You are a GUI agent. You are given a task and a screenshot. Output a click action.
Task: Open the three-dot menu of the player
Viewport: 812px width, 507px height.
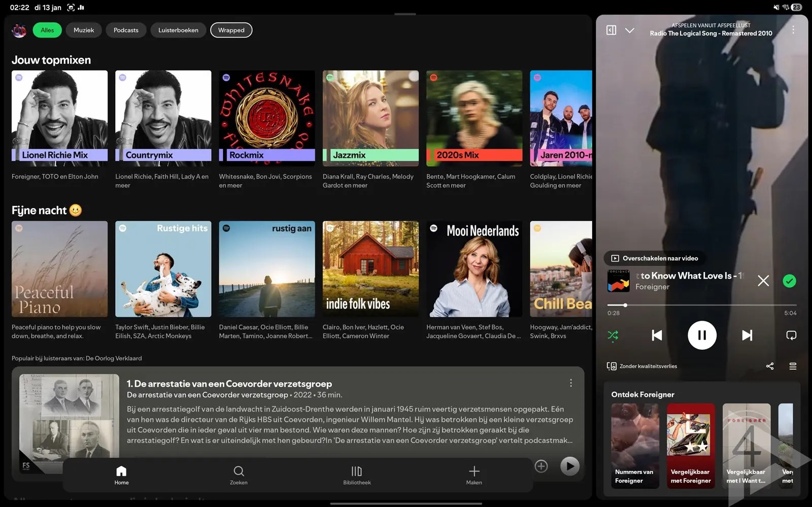coord(794,29)
